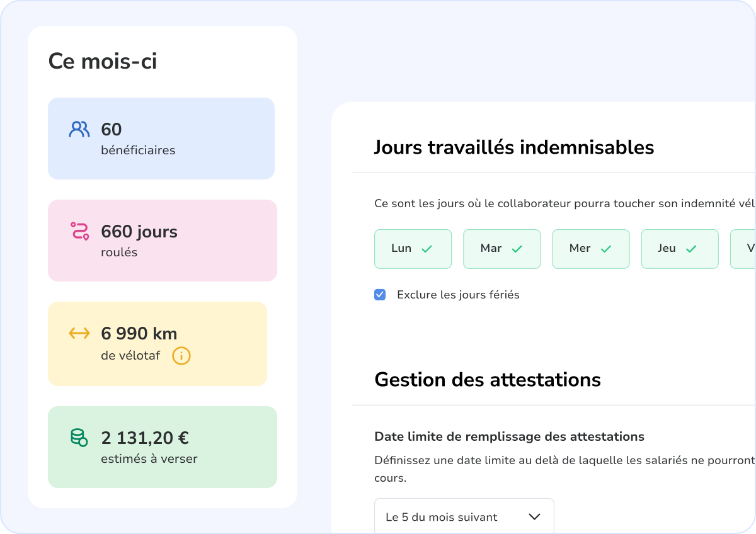756x534 pixels.
Task: Disable the Exclure les jours fériés checkbox
Action: [x=380, y=294]
